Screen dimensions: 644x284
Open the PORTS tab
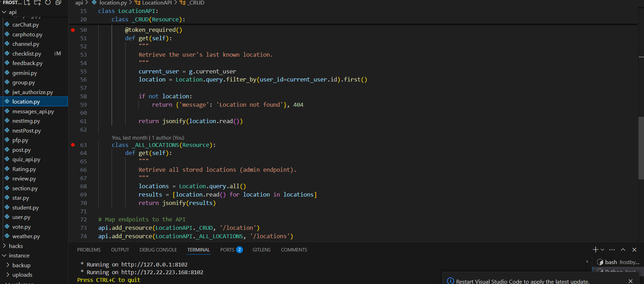[231, 250]
